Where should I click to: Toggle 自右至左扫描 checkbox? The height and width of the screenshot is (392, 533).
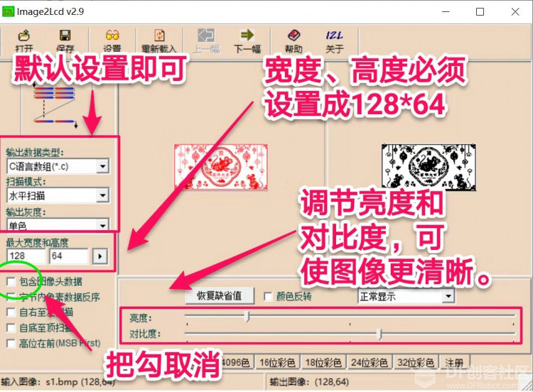click(x=11, y=312)
